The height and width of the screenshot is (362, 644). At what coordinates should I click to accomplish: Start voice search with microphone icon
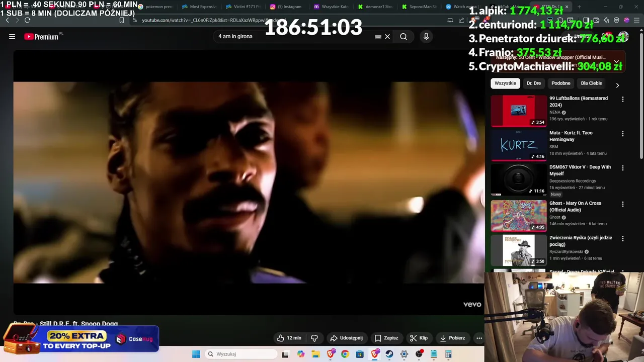(426, 36)
